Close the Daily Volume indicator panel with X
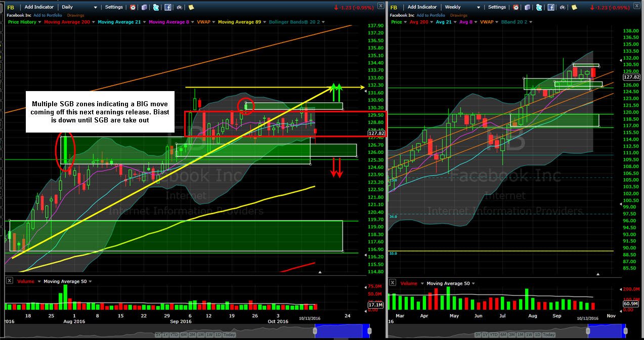Image resolution: width=644 pixels, height=340 pixels. tap(9, 281)
